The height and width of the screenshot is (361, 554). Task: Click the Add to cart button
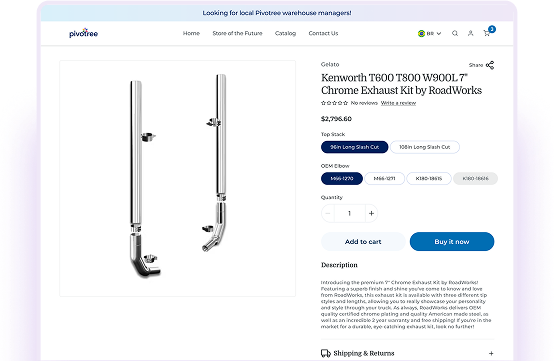pyautogui.click(x=363, y=242)
